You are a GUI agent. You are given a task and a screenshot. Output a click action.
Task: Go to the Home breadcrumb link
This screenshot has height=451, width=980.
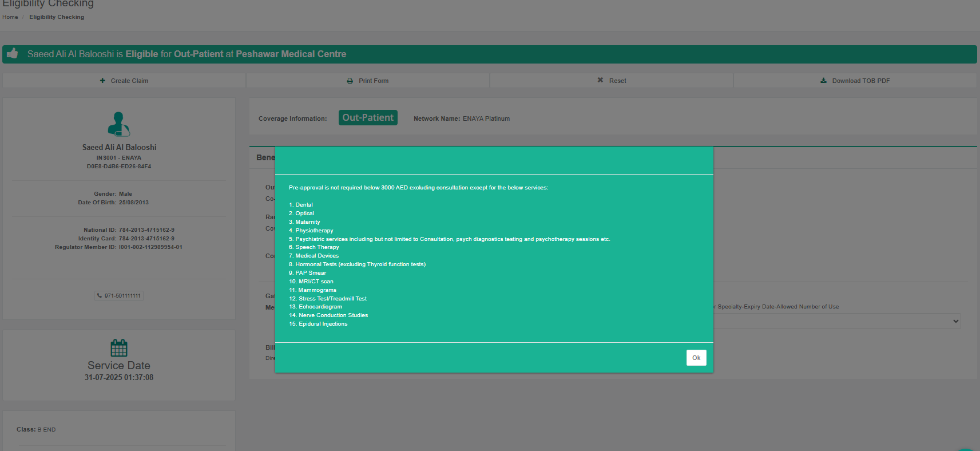(10, 17)
